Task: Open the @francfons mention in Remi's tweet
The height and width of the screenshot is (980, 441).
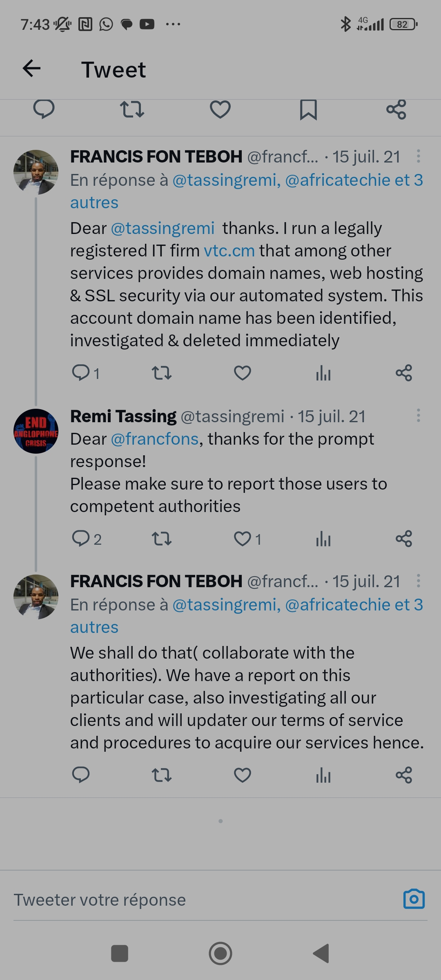Action: (155, 439)
